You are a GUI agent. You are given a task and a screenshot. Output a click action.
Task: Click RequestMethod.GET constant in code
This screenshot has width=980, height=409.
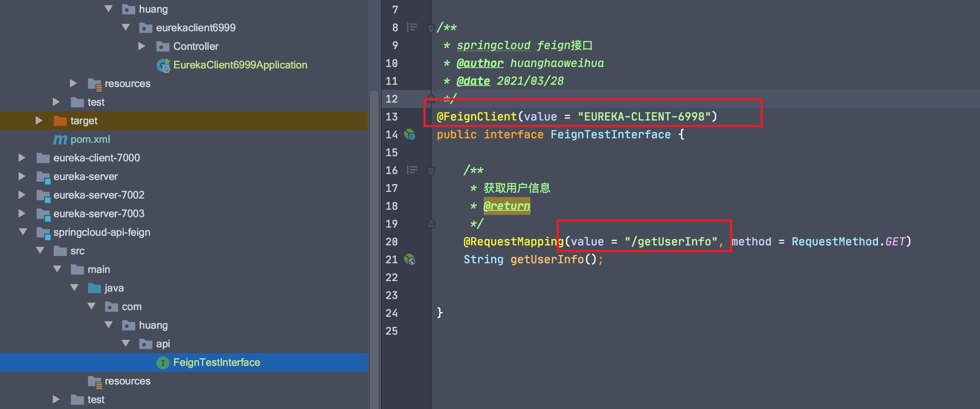coord(848,242)
